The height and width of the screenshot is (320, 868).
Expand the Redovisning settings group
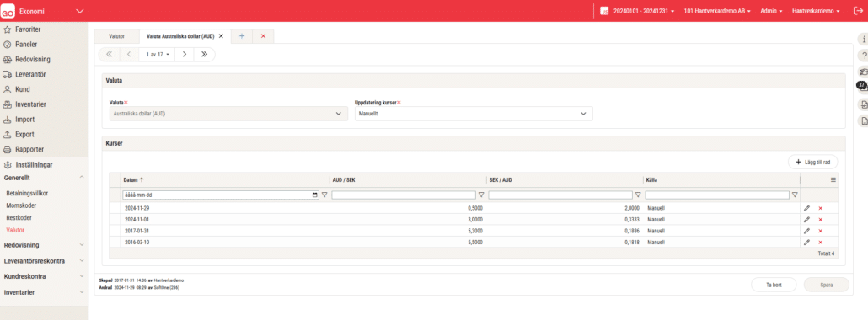tap(82, 245)
